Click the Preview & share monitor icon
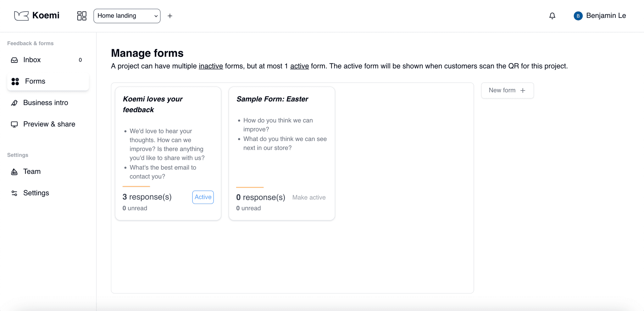This screenshot has width=644, height=311. click(14, 124)
